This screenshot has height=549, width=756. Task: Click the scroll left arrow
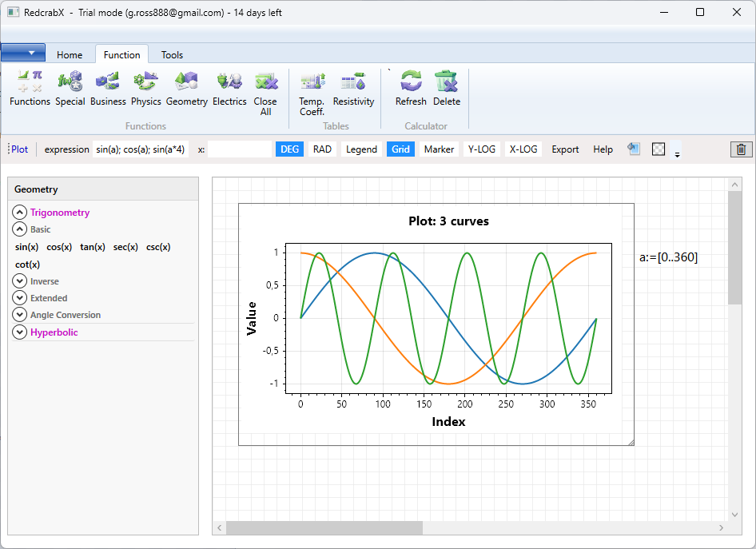point(220,527)
